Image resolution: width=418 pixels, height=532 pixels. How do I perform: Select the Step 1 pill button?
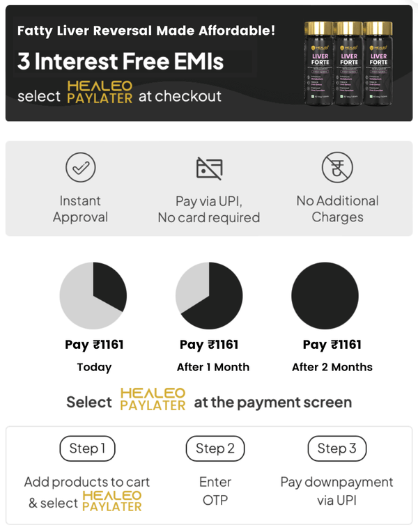pos(87,448)
